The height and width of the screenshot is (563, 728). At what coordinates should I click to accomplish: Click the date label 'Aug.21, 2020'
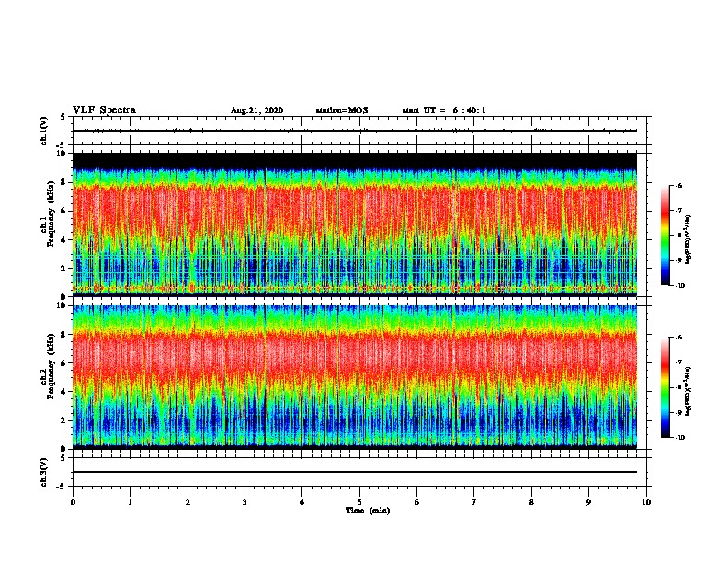point(256,110)
